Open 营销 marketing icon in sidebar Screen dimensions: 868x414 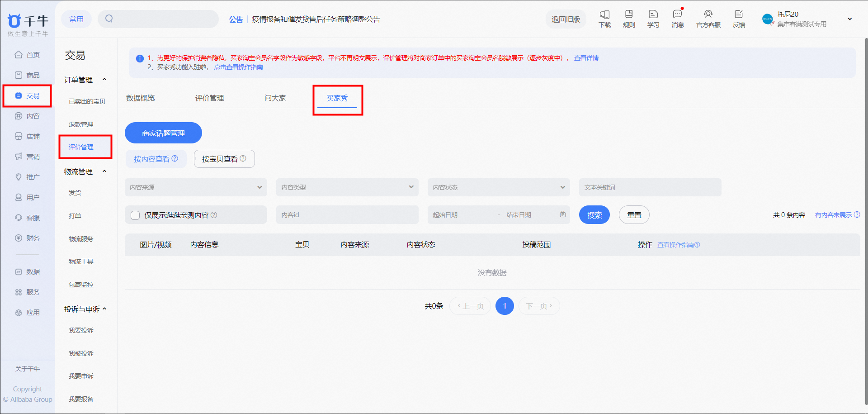pyautogui.click(x=19, y=157)
